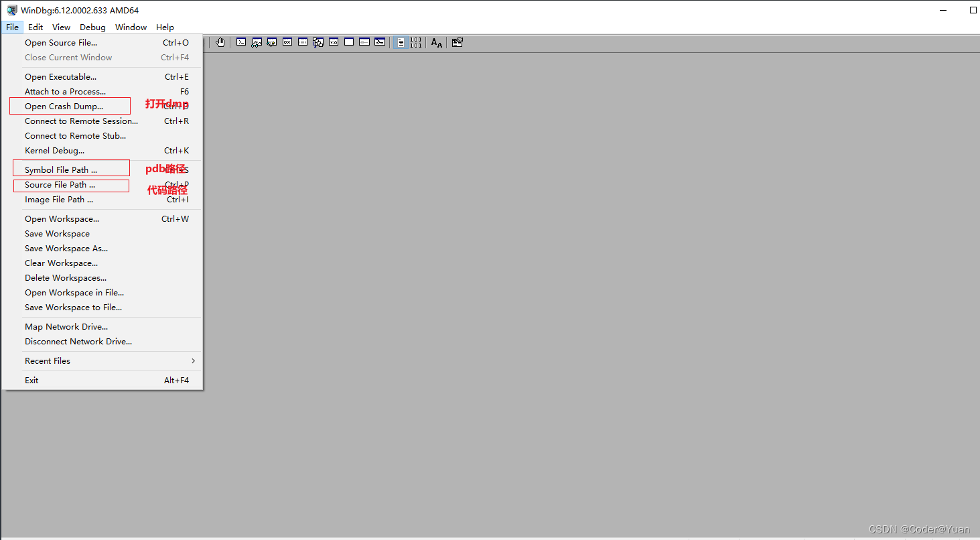The height and width of the screenshot is (540, 980).
Task: Choose Kernel Debug... menu item
Action: pos(102,151)
